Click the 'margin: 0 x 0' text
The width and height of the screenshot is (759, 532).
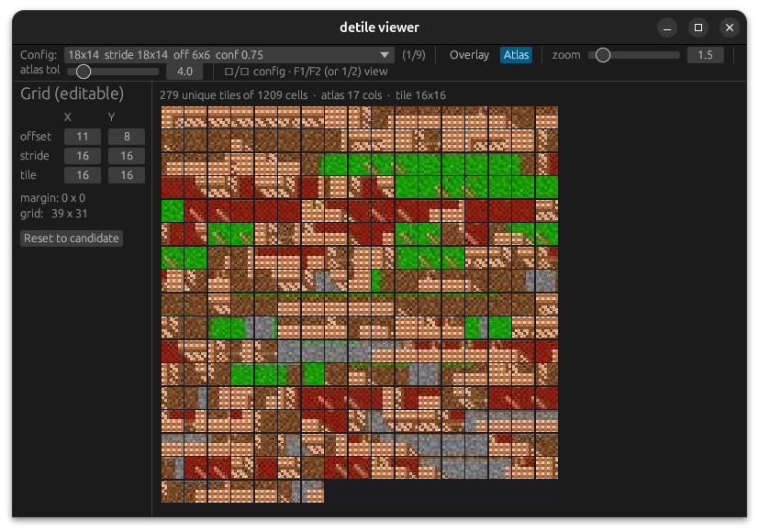[52, 198]
